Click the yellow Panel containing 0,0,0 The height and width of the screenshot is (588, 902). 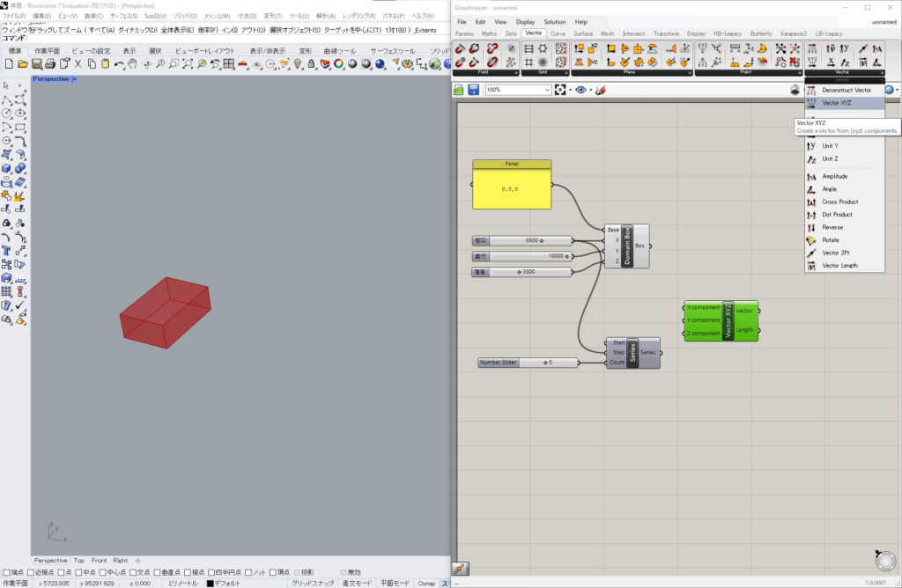tap(512, 188)
